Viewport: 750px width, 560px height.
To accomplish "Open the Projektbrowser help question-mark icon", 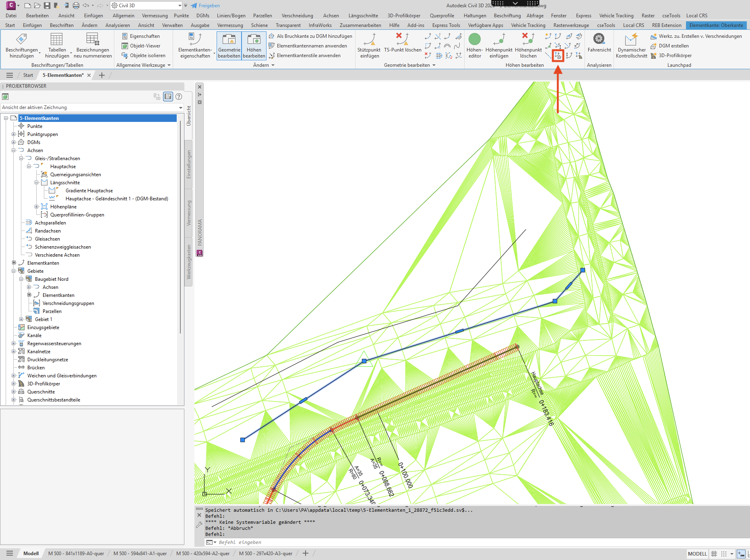I will click(179, 97).
